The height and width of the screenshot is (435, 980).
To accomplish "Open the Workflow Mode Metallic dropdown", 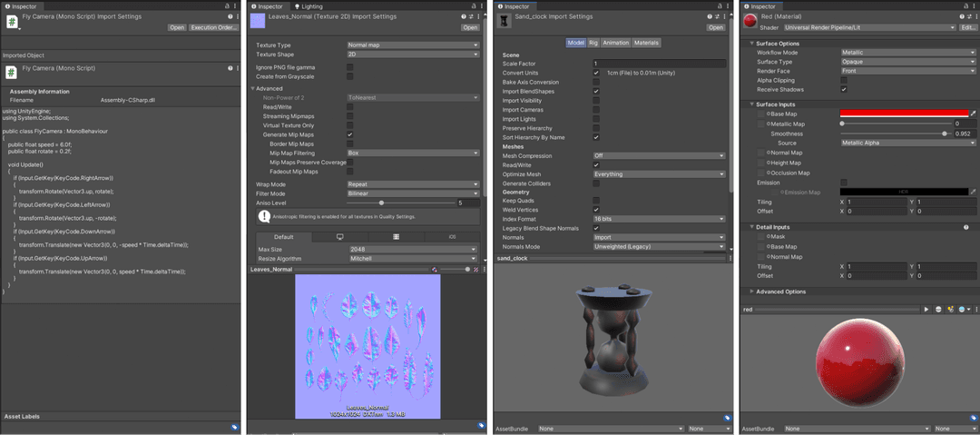I will (x=908, y=53).
